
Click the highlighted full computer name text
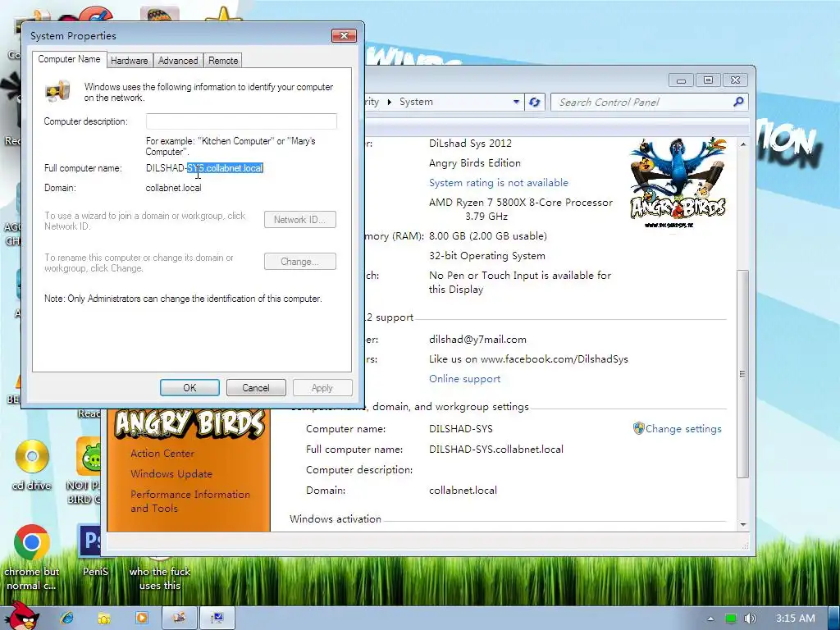[225, 168]
